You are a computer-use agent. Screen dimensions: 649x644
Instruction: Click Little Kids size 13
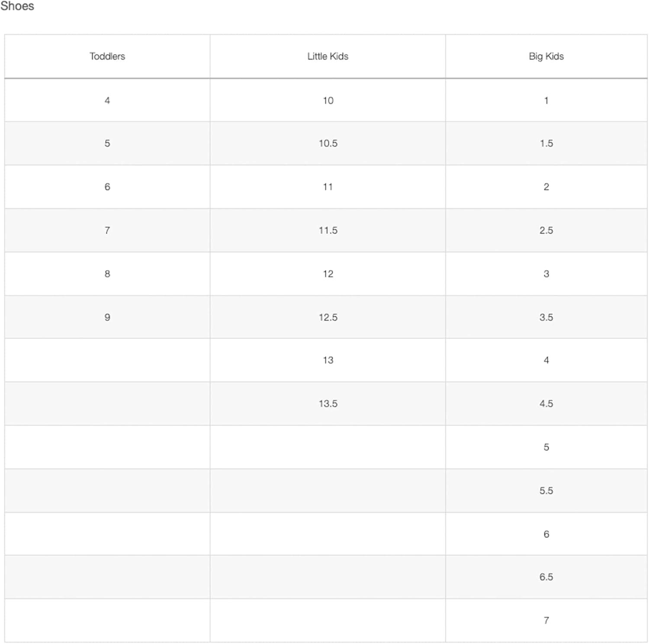pyautogui.click(x=328, y=360)
